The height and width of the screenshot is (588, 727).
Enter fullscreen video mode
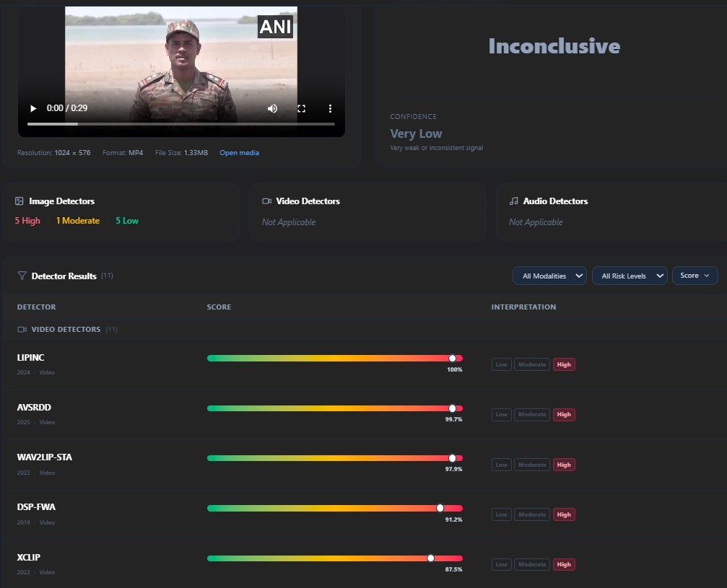[x=302, y=109]
